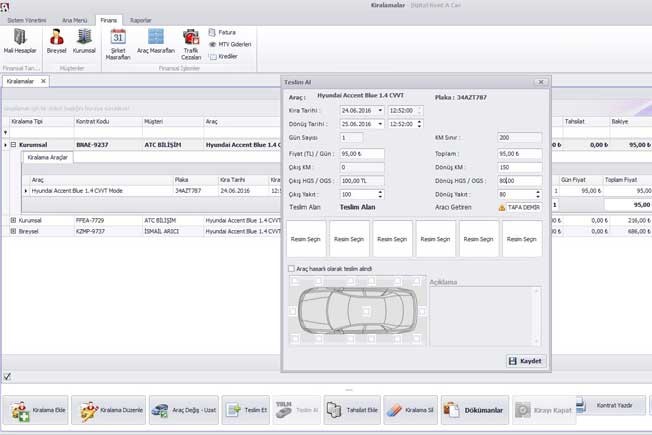Viewport: 652px width, 435px height.
Task: Click the Kirayı Kapat button
Action: click(544, 410)
